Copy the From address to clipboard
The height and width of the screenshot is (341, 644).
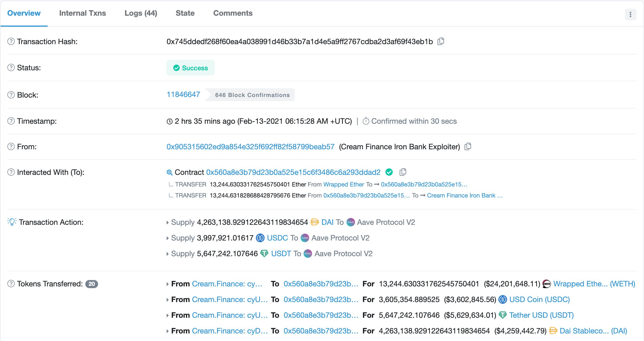coord(468,147)
